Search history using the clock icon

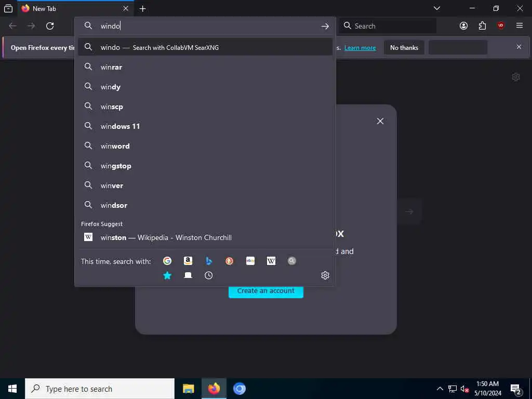[x=209, y=275]
